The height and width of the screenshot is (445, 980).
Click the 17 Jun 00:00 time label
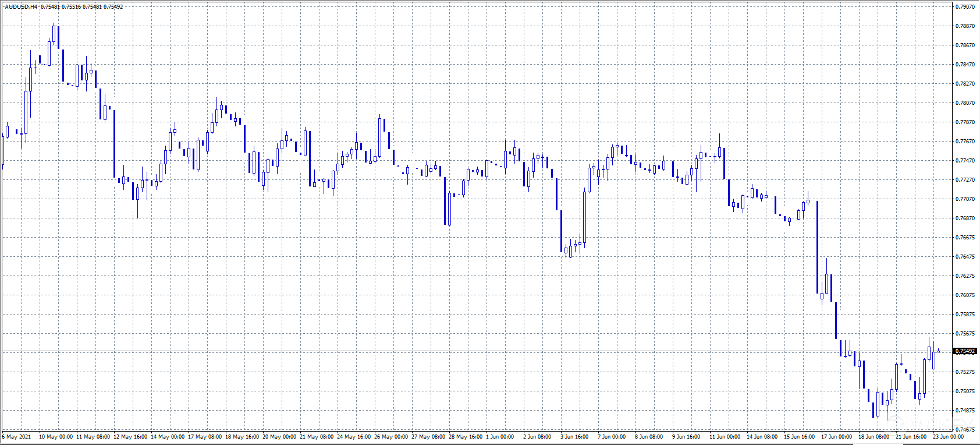pos(836,437)
